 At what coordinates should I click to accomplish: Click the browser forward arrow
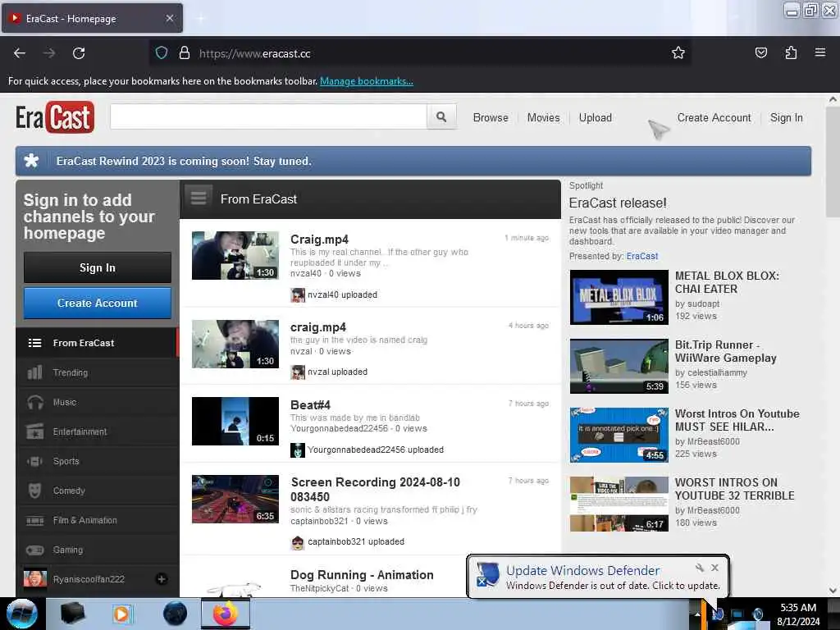tap(49, 53)
